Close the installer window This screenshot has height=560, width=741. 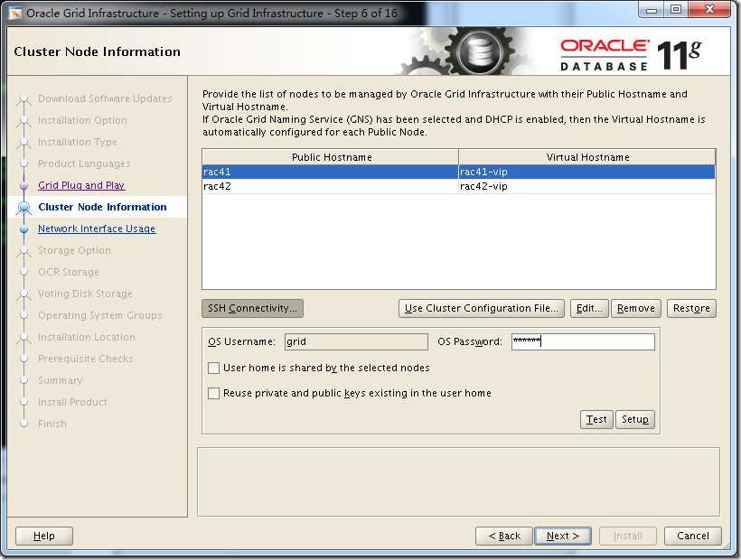709,10
